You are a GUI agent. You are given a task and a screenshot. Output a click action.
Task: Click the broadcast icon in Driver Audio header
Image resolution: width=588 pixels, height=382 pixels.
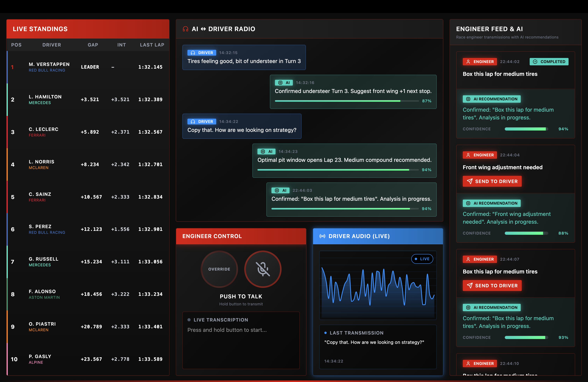[322, 236]
